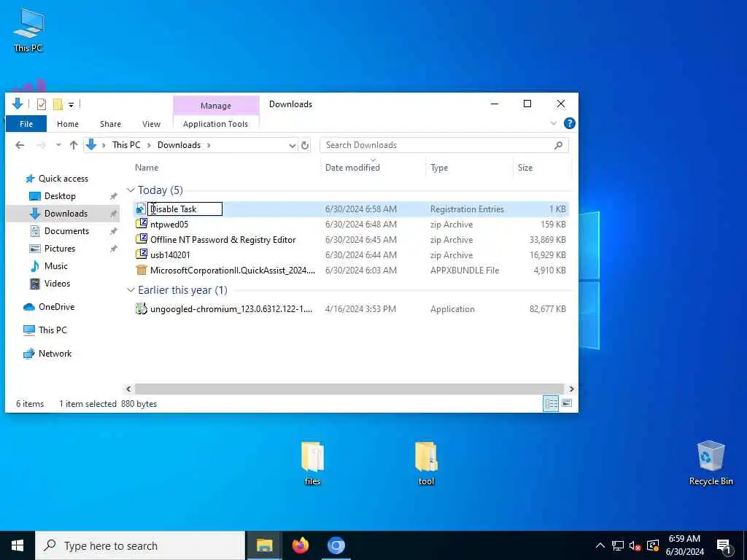
Task: Click the ungoogled-chromium installer icon
Action: tap(141, 308)
